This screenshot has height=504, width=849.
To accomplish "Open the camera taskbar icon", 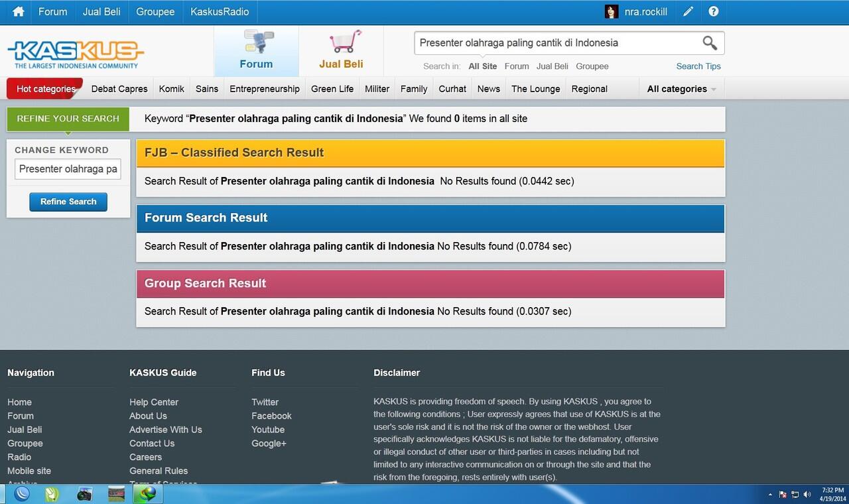I will click(84, 494).
